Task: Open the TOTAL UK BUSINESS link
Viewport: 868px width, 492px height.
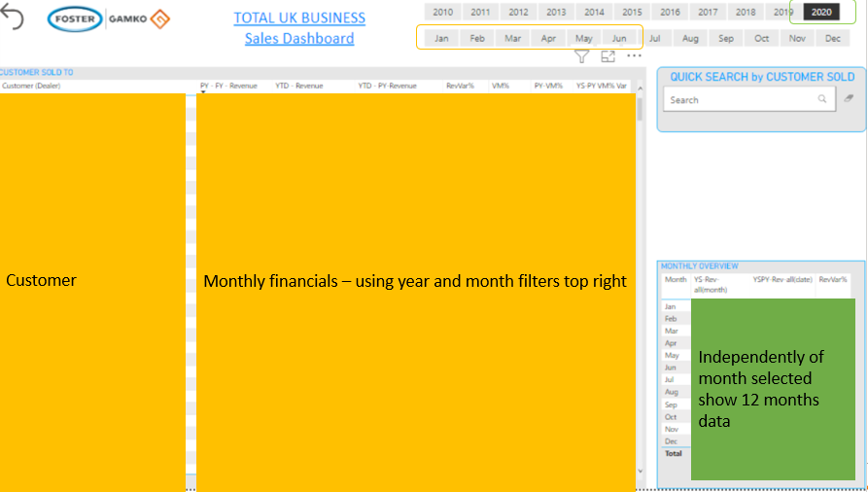Action: pyautogui.click(x=299, y=18)
